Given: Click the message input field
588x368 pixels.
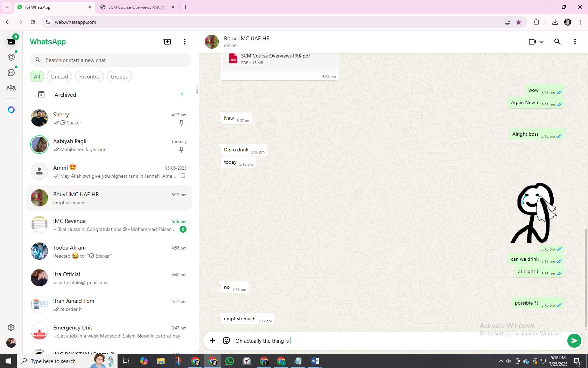Looking at the screenshot, I should [x=399, y=341].
